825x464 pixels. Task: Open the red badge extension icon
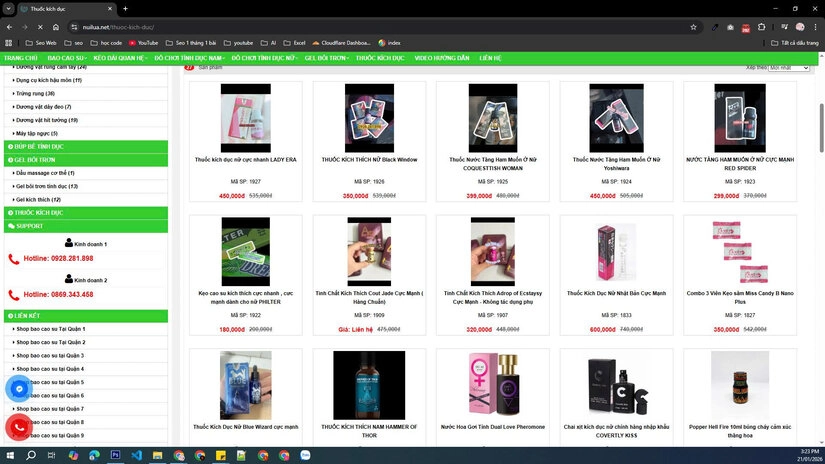coord(746,27)
